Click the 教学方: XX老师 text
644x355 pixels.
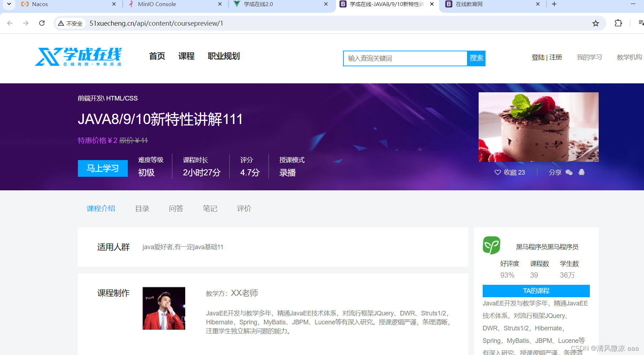(x=232, y=293)
